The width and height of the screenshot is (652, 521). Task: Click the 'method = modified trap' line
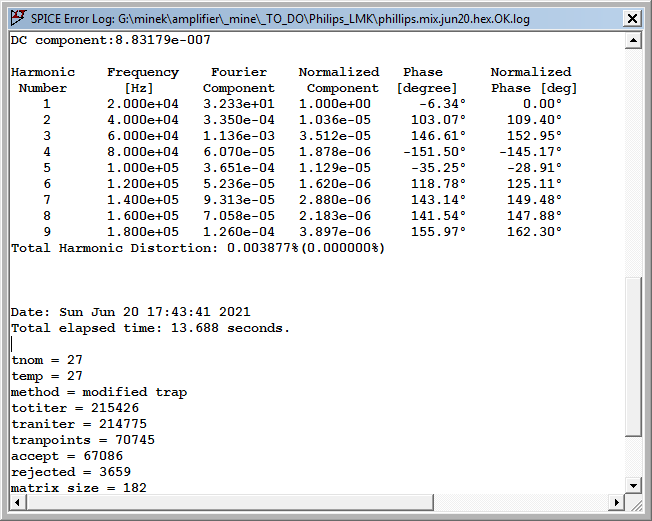(99, 392)
